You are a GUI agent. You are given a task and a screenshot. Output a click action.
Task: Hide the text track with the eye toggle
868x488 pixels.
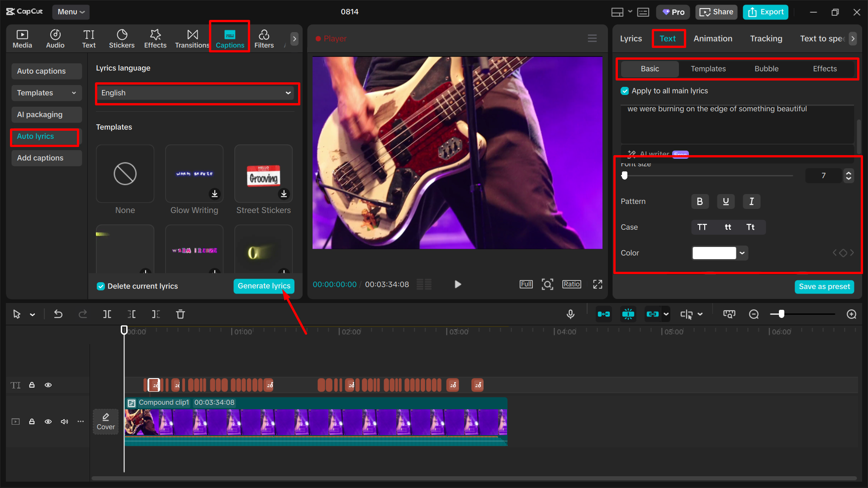point(48,385)
